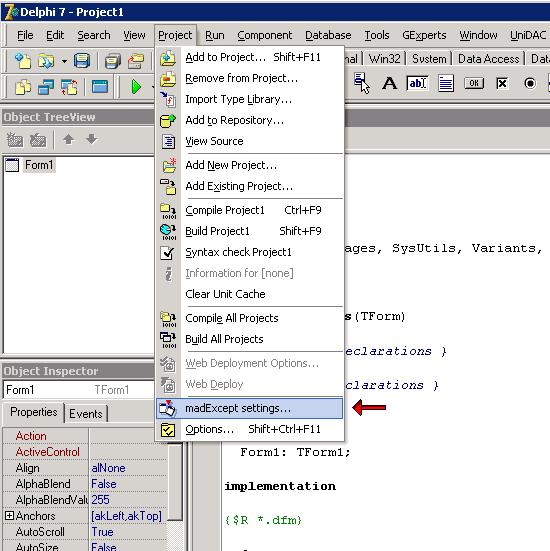Screen dimensions: 550x551
Task: Open madExcept settings from Project menu
Action: coord(250,408)
